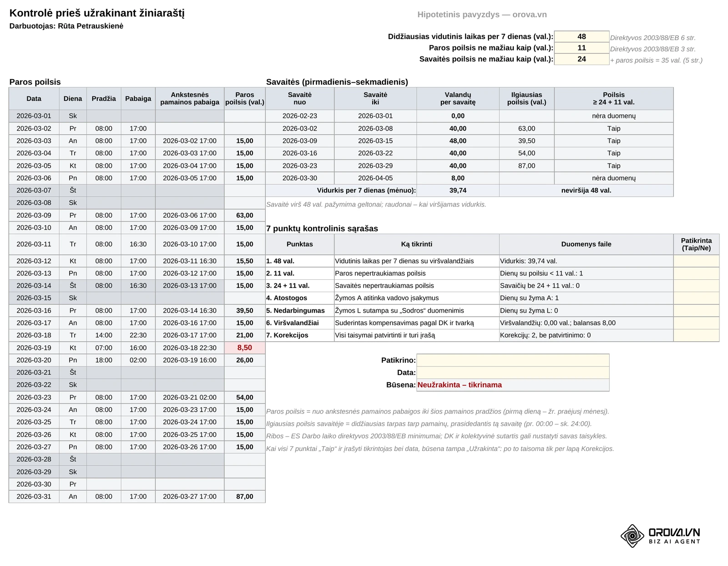
Task: Click 'Korekcijų: 2, be patvirtinimo: 0' cell
Action: [x=586, y=335]
